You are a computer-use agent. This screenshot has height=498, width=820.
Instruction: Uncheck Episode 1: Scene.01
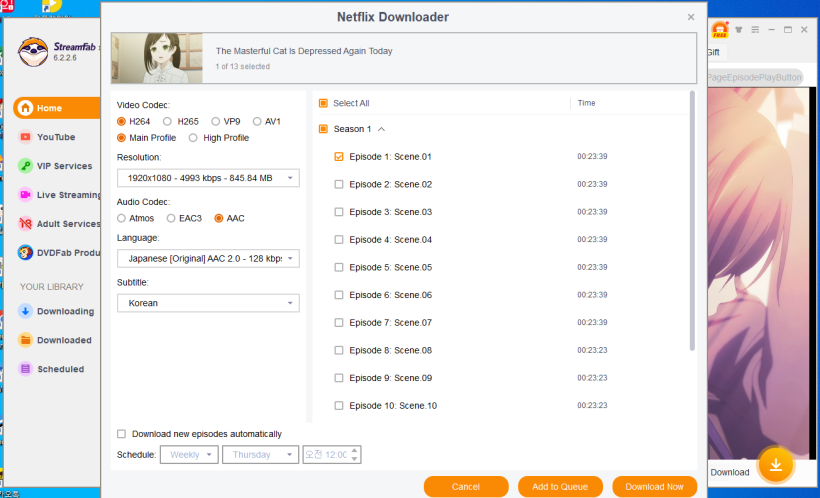[x=339, y=156]
